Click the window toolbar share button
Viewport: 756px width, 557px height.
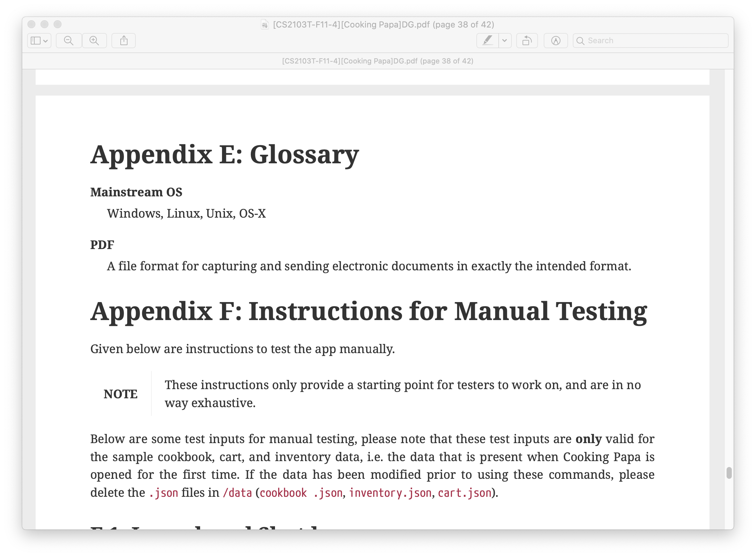click(123, 41)
